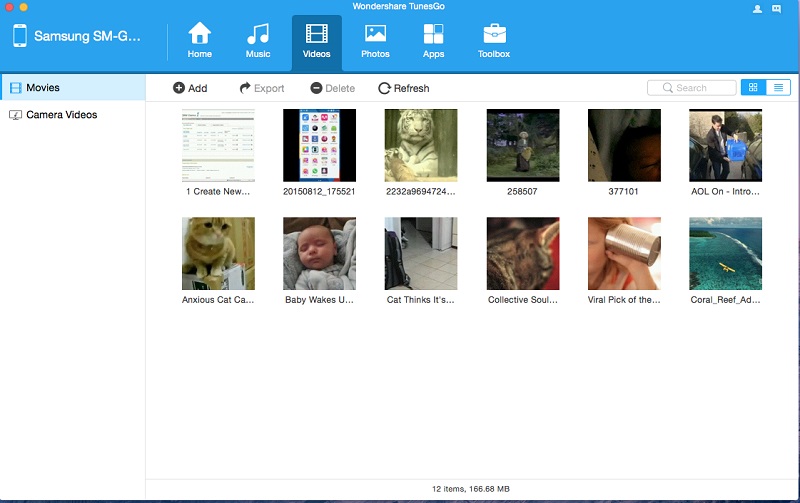
Task: Select the Baby Wakes Up video thumbnail
Action: coord(319,254)
